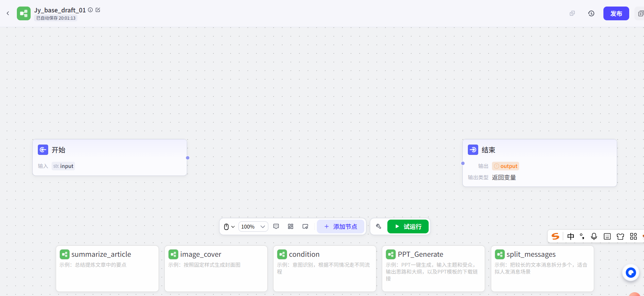
Task: Select the PPT_Generate template card
Action: click(433, 268)
